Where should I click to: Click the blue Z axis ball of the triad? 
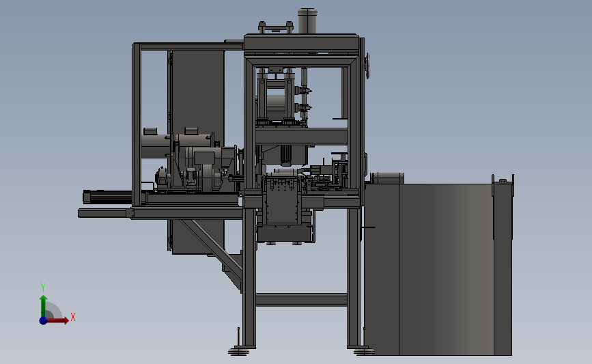(43, 320)
